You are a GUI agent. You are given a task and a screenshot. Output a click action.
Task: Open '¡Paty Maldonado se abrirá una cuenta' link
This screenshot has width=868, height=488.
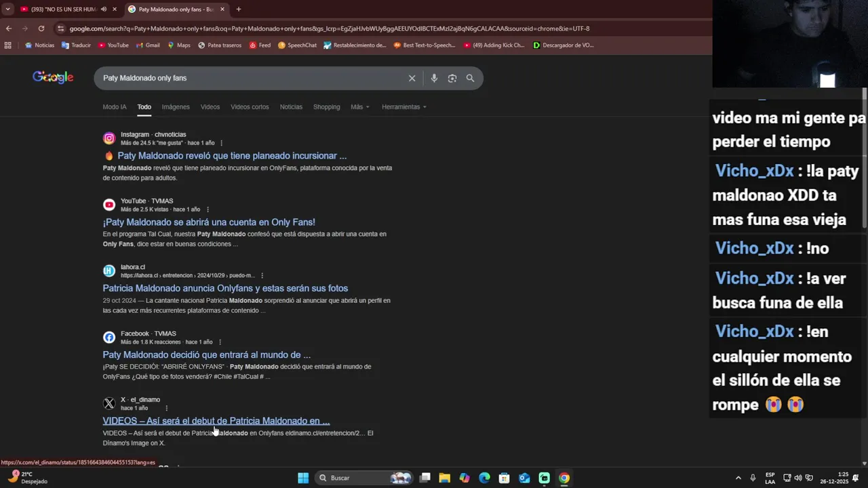209,222
